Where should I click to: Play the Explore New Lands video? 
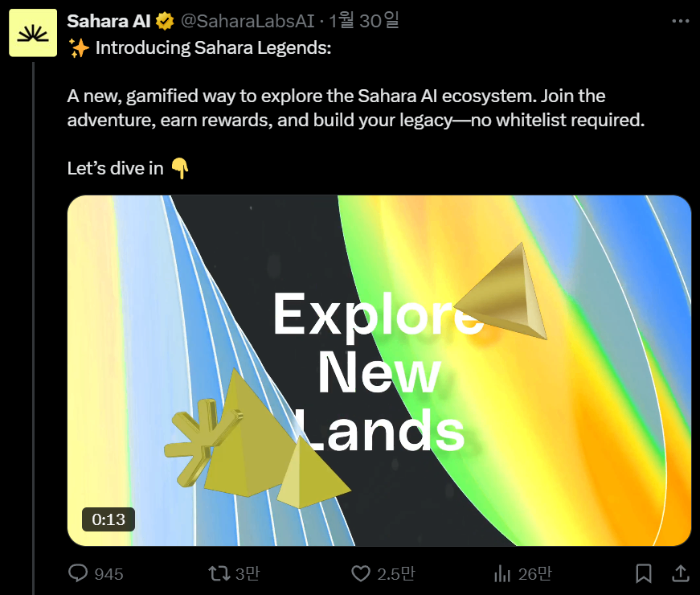(379, 371)
